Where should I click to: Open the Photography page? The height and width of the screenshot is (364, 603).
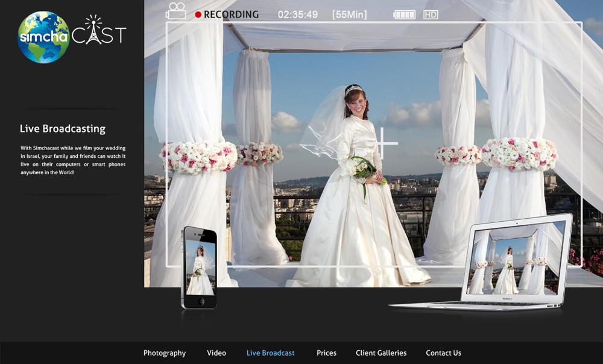165,353
